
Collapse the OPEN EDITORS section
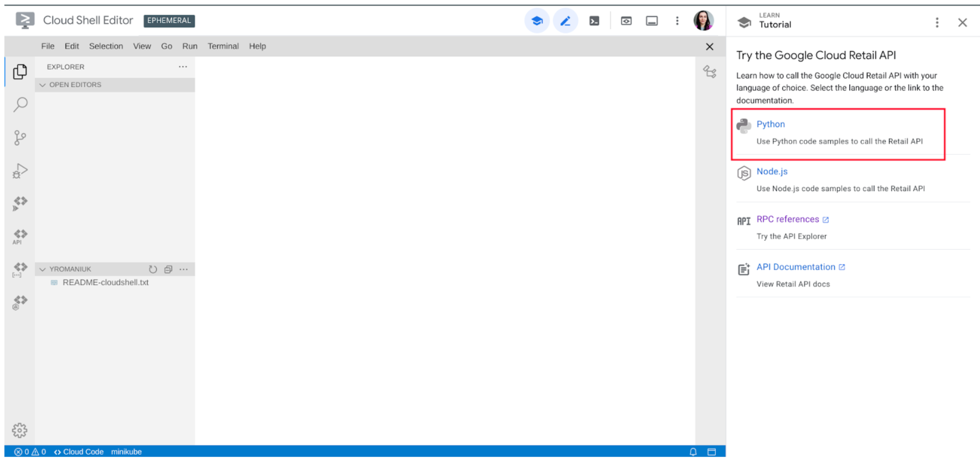(43, 84)
